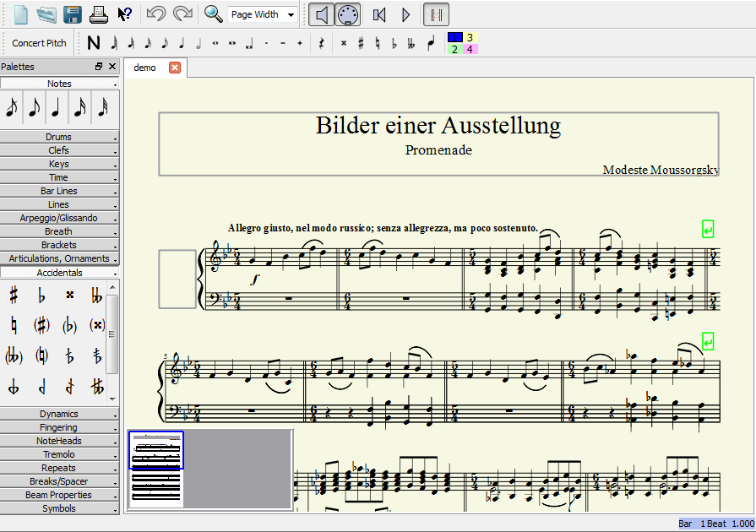Expand the Dynamics palette

pos(59,413)
